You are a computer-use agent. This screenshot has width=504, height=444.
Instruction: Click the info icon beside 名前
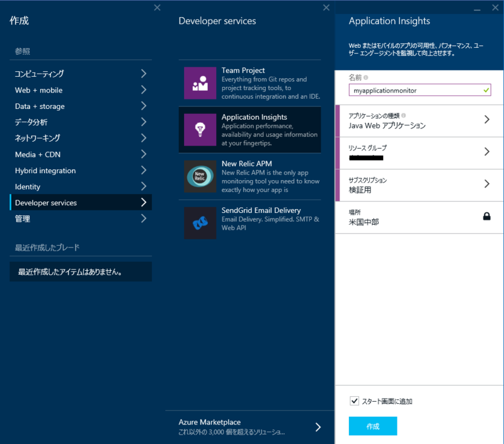(x=366, y=77)
